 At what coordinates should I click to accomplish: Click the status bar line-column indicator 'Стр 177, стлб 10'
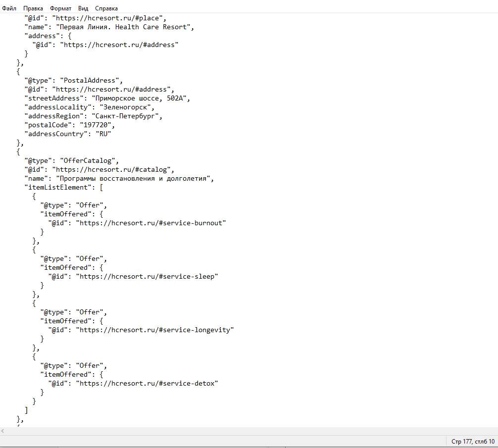473,442
